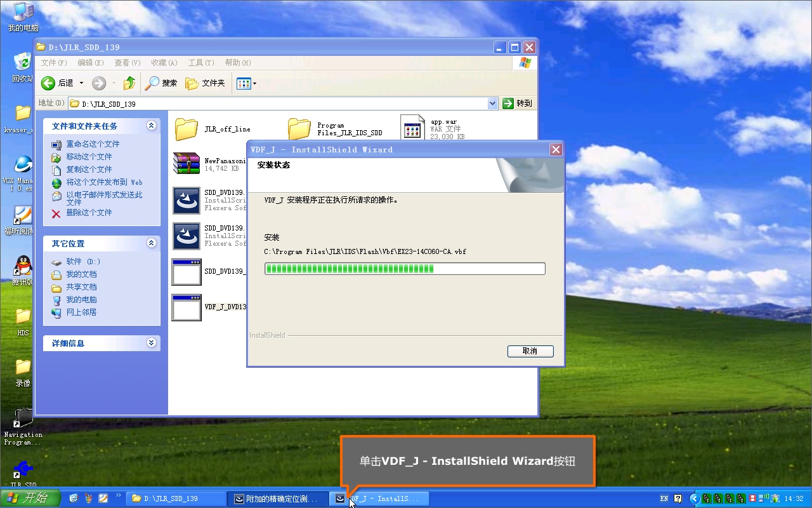Expand the 详细信息 panel

[151, 343]
